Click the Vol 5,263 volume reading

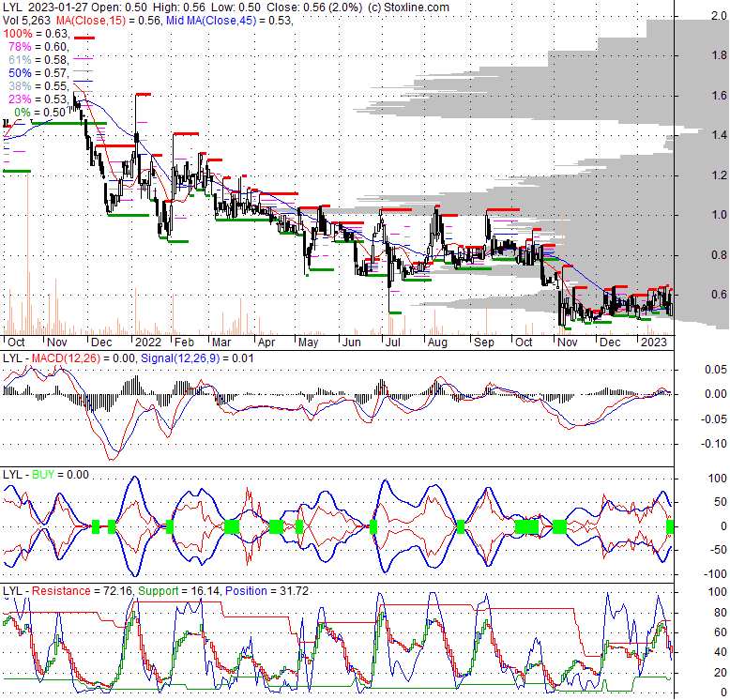tap(26, 21)
